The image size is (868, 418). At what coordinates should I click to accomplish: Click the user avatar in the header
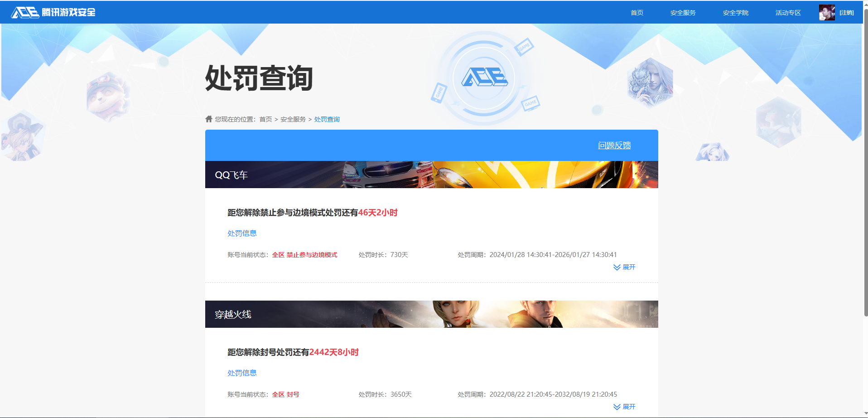(826, 12)
